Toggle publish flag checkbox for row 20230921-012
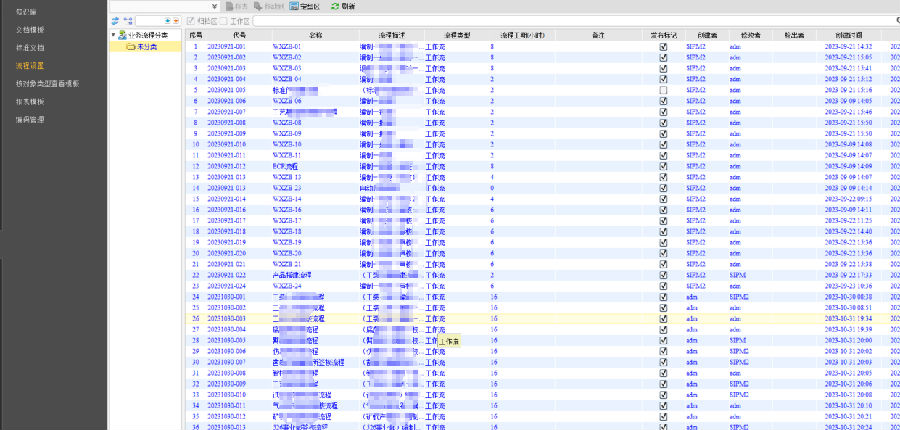Image resolution: width=900 pixels, height=430 pixels. click(x=664, y=166)
